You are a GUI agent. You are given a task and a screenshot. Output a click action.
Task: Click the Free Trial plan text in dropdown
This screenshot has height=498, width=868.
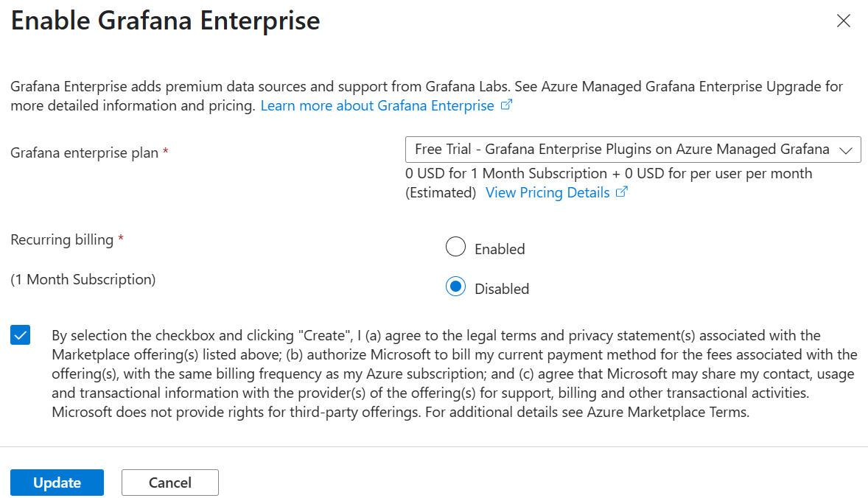pos(621,150)
